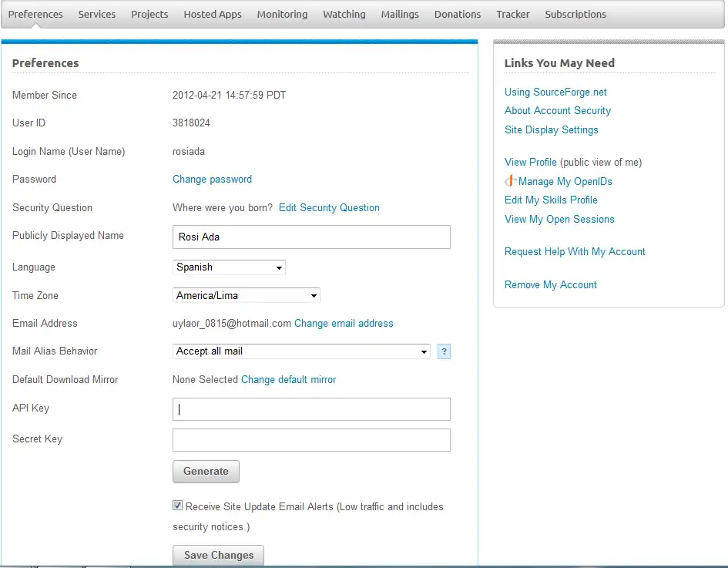Click the 'None Selected' mirror text

tap(205, 379)
